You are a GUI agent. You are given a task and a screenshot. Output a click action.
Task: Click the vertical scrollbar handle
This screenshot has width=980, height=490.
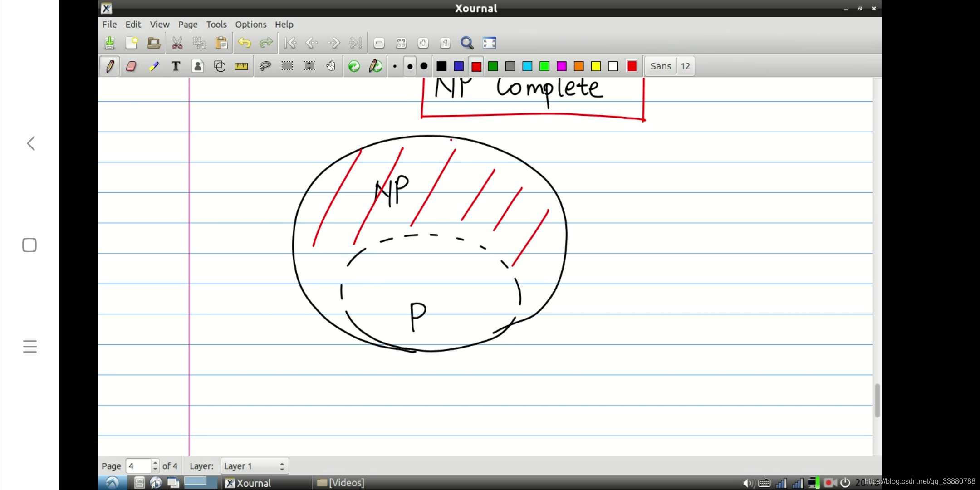[877, 400]
